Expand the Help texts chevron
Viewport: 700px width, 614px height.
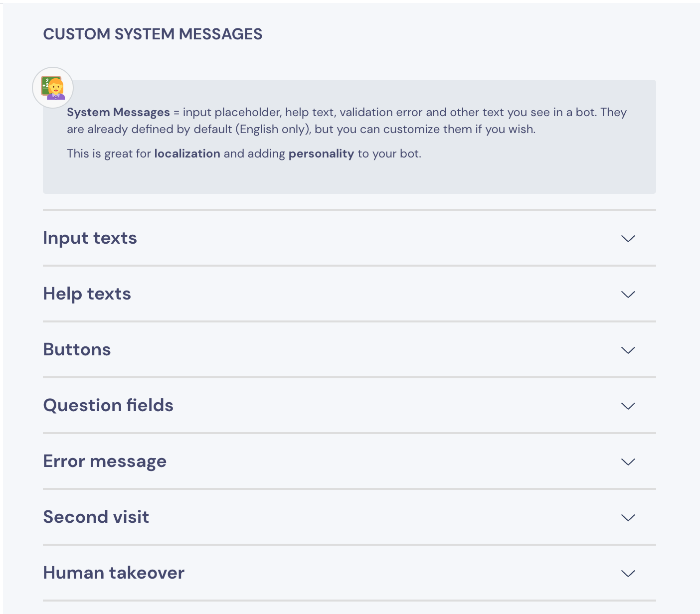[628, 295]
